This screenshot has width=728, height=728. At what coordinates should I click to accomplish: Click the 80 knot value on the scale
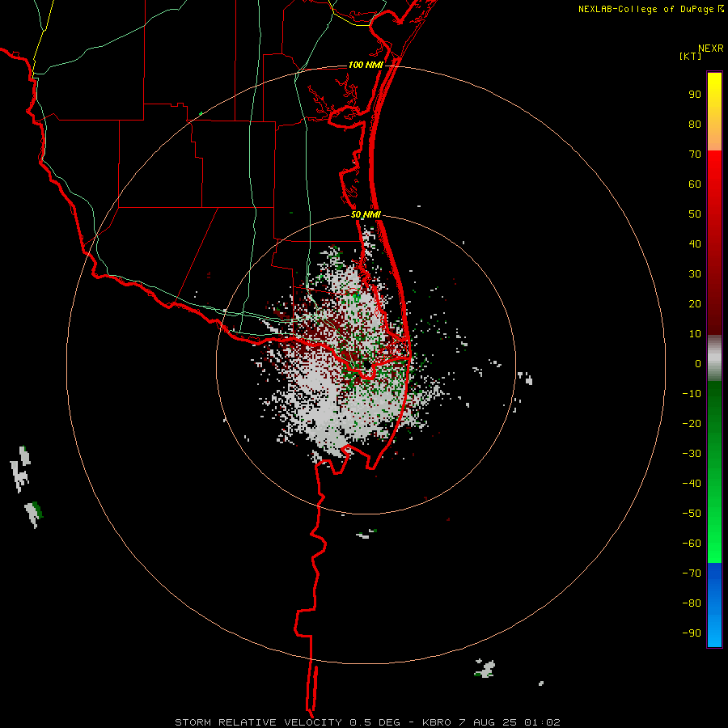tap(695, 124)
